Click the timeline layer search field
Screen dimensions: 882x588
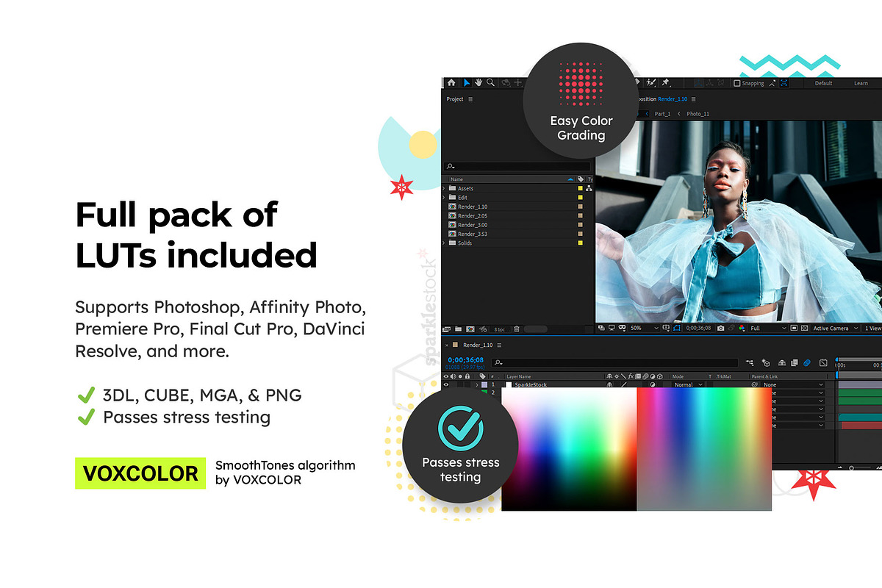pos(615,362)
